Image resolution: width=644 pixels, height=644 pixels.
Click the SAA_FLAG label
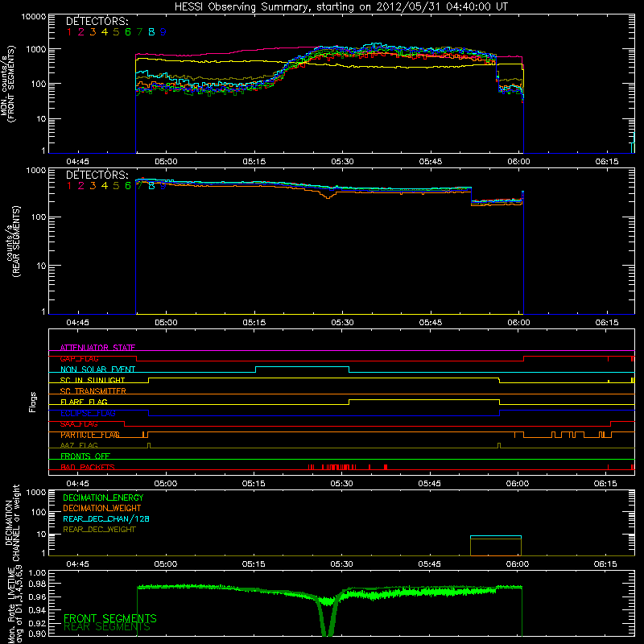coord(79,423)
